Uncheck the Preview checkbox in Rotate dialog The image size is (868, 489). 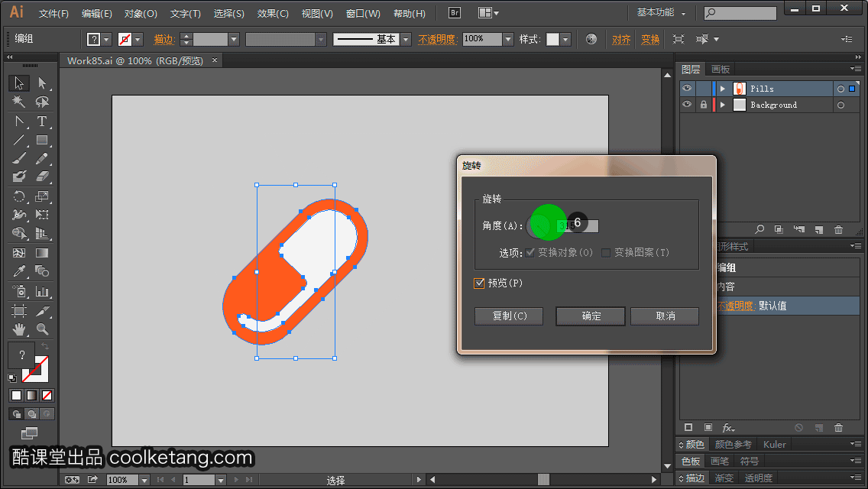click(x=479, y=283)
